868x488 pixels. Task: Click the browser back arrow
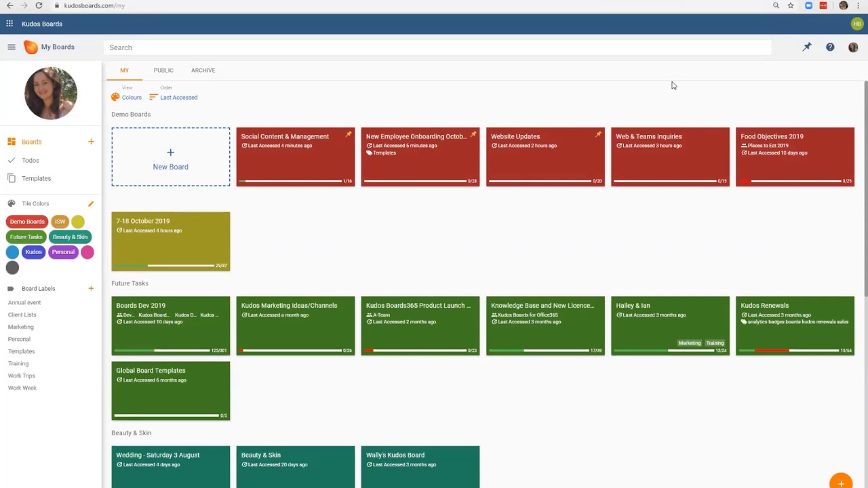9,5
